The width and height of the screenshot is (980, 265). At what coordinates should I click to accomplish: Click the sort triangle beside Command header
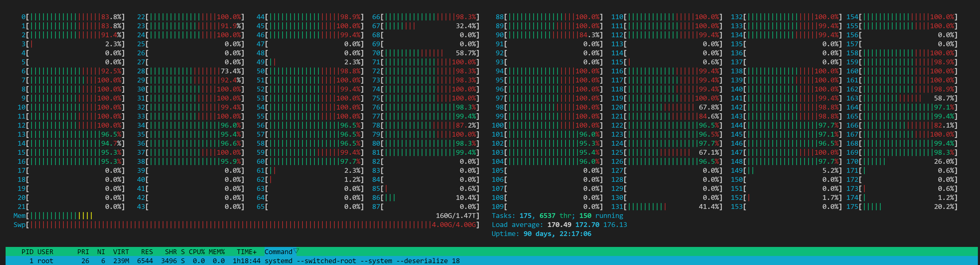pyautogui.click(x=296, y=251)
